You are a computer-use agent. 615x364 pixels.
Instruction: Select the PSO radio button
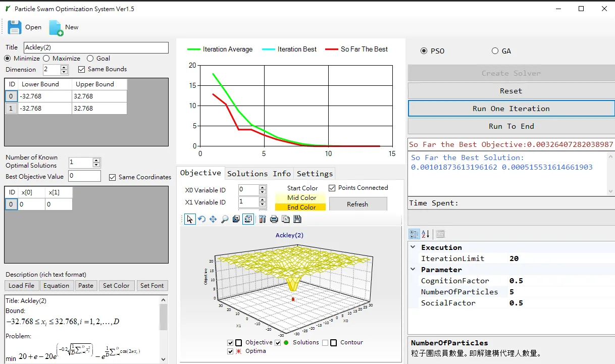pyautogui.click(x=424, y=51)
